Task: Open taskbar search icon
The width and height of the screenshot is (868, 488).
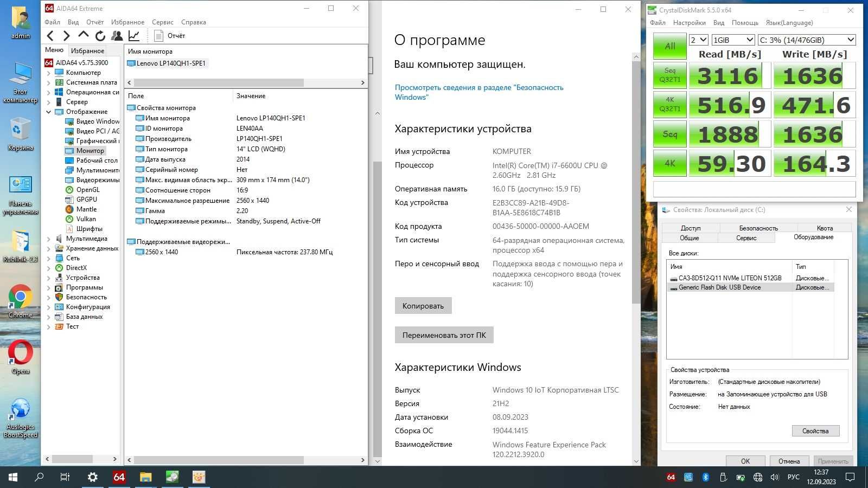Action: click(39, 477)
